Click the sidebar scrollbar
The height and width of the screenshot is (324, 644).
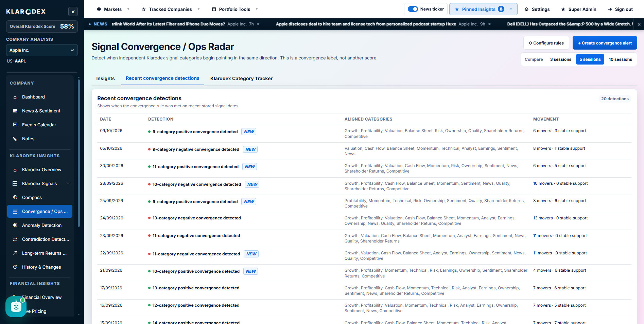79,153
